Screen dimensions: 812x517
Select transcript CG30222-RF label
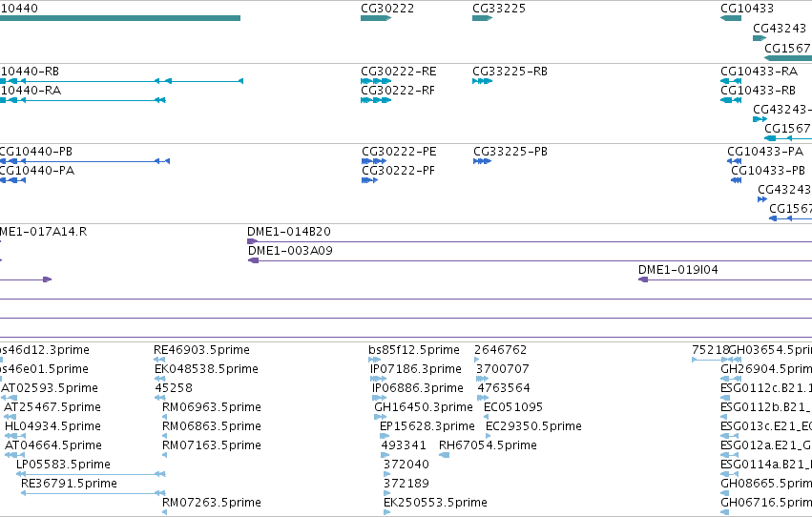click(x=398, y=91)
